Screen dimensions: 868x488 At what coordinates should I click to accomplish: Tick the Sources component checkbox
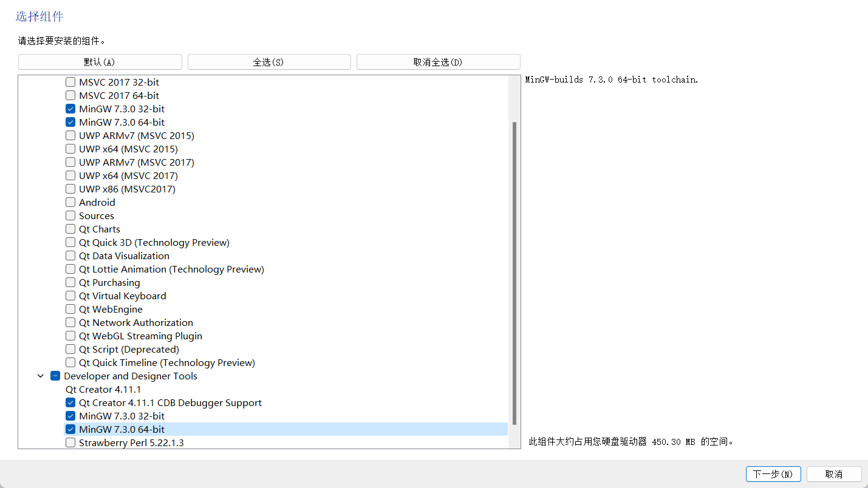click(70, 215)
